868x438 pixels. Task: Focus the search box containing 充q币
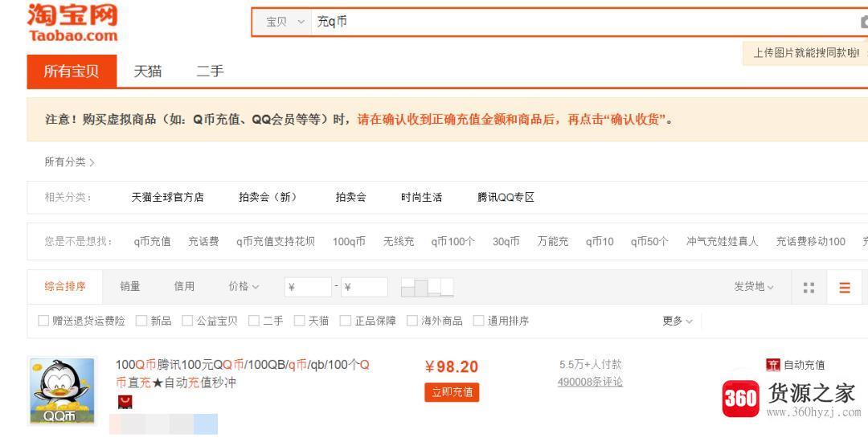584,23
